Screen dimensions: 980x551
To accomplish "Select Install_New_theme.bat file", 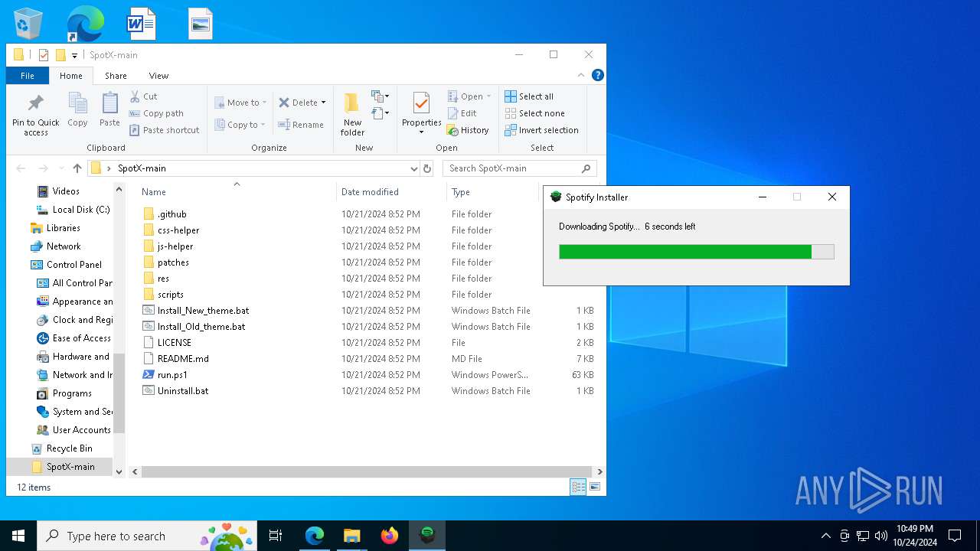I will (x=203, y=311).
